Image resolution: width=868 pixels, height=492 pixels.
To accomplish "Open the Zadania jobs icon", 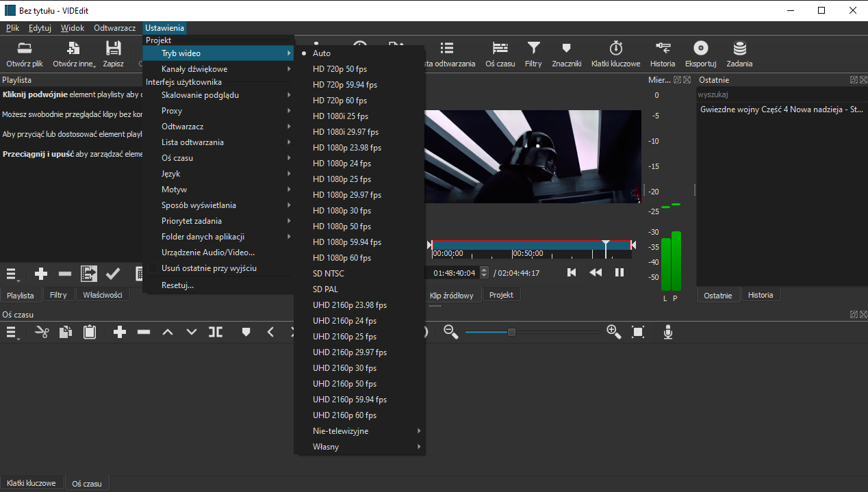I will [x=739, y=53].
